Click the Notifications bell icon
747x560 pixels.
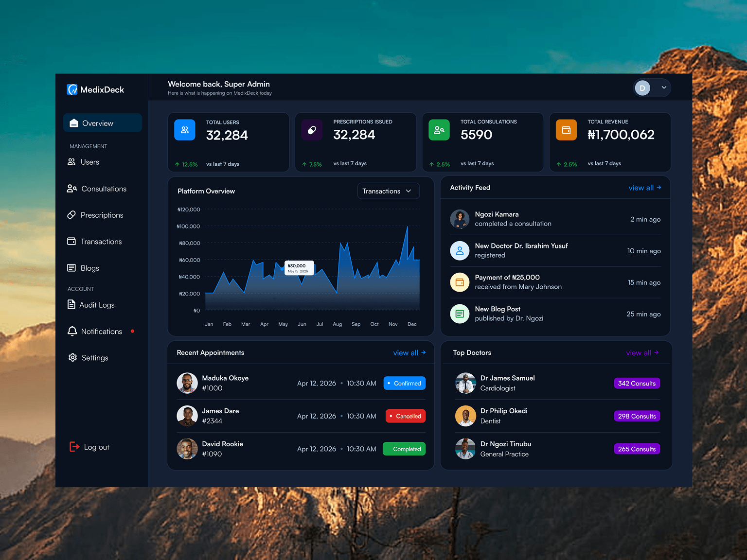[72, 332]
